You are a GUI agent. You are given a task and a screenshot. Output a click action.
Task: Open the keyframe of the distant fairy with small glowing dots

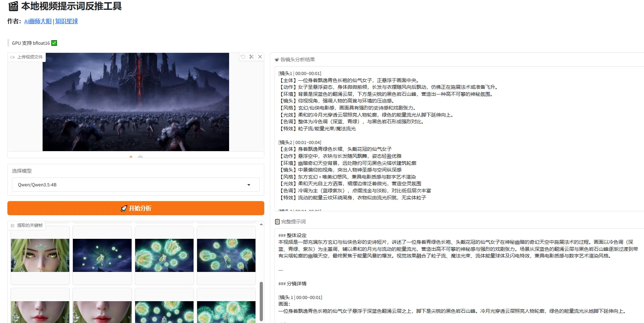(x=102, y=255)
